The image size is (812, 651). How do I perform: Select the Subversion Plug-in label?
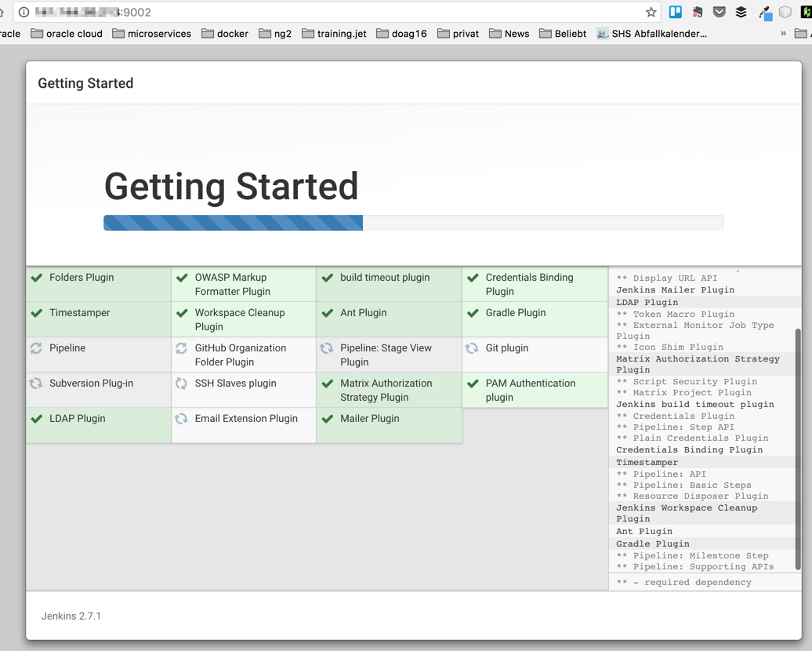[91, 383]
